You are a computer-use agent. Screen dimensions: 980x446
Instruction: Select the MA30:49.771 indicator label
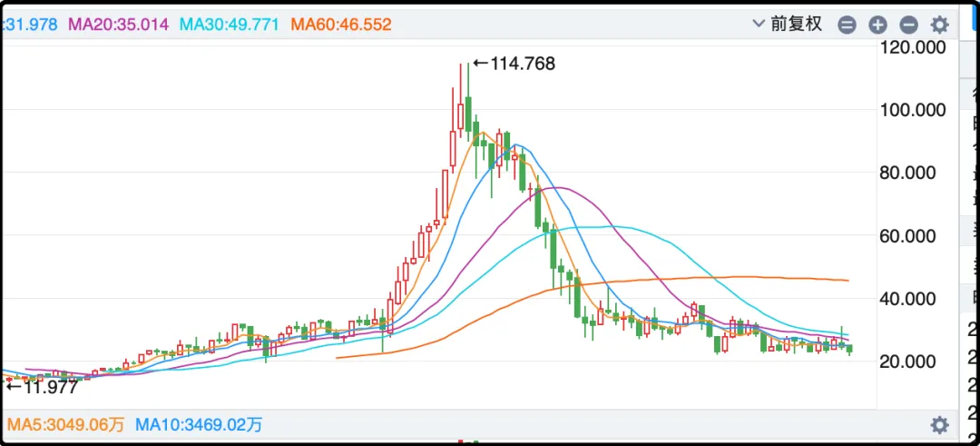229,25
